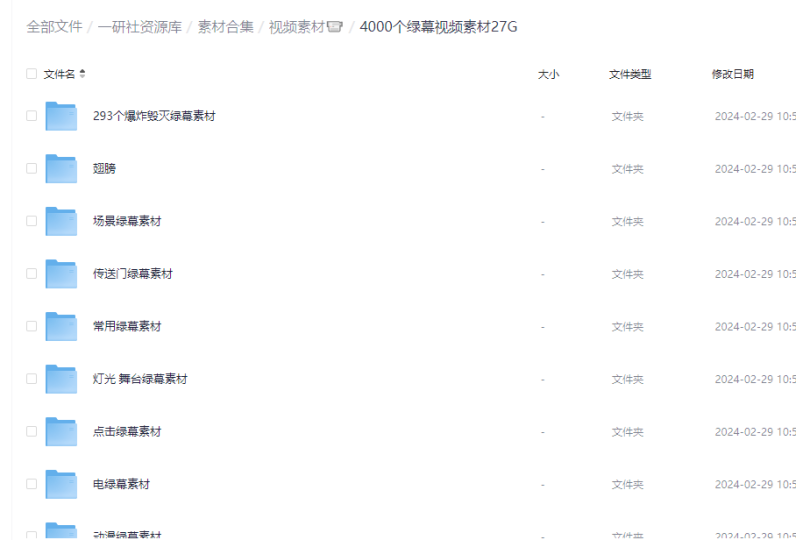Viewport: 796px width, 540px height.
Task: Open folder name 293个爆炸毁灭绿幕素材
Action: (154, 116)
